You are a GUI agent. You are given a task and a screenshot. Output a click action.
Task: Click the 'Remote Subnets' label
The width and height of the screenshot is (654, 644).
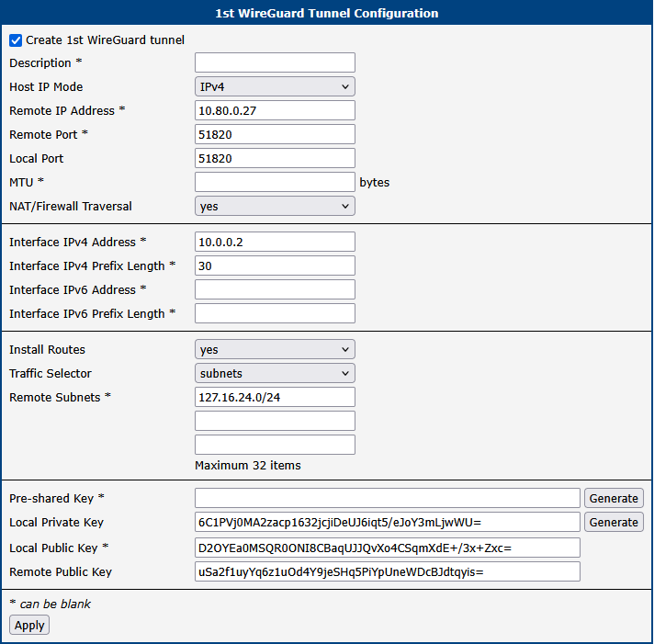point(54,397)
